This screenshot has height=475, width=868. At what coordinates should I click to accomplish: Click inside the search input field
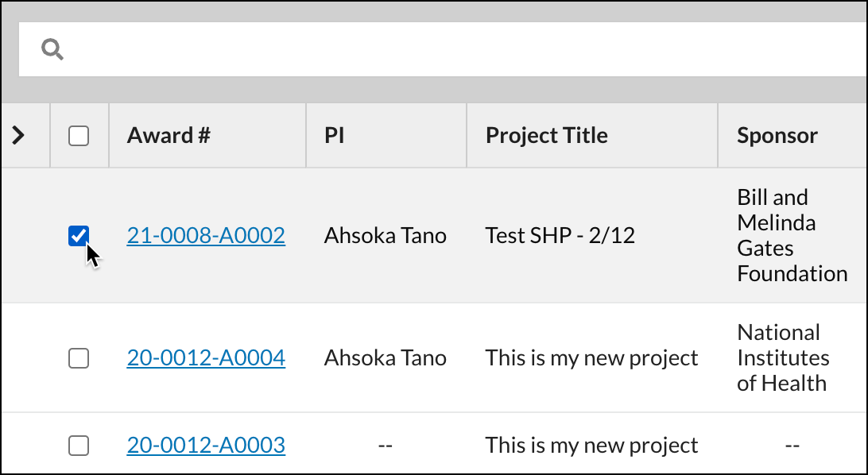click(x=318, y=48)
